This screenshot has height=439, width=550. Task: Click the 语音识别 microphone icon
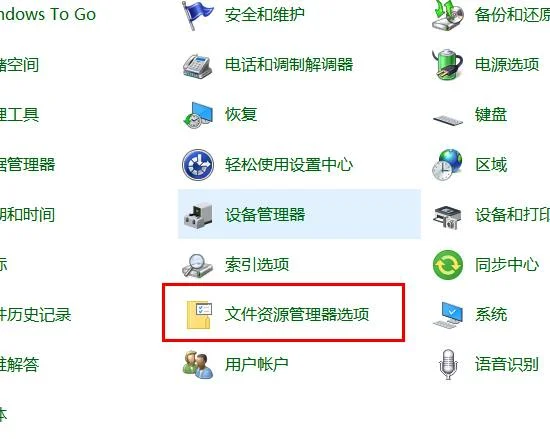[448, 365]
